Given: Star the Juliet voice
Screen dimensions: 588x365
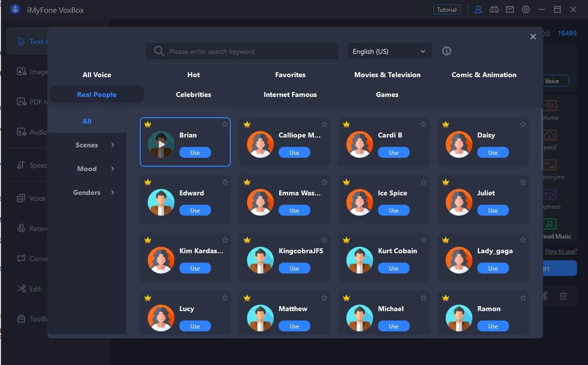Looking at the screenshot, I should pos(523,182).
